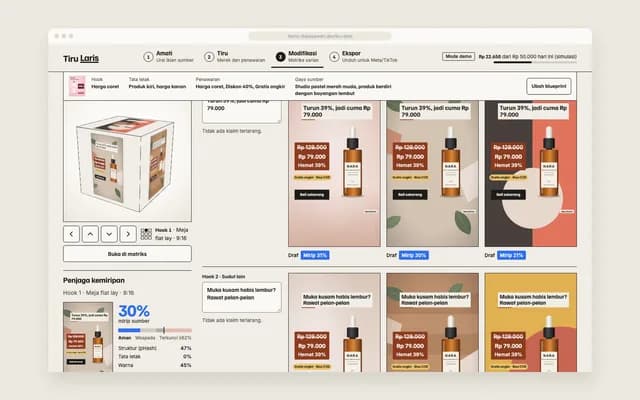Switch to the Ekspor step tab
Screen dimensions: 640x400
[363, 57]
